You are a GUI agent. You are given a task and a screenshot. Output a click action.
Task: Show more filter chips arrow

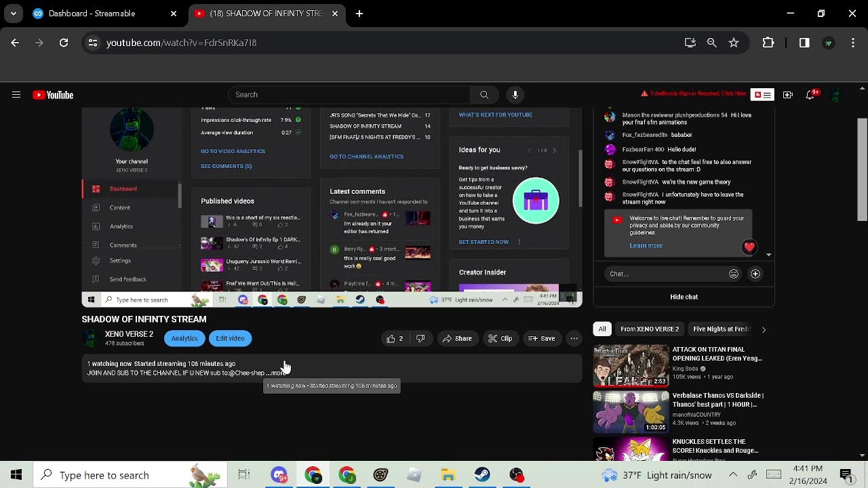point(764,329)
